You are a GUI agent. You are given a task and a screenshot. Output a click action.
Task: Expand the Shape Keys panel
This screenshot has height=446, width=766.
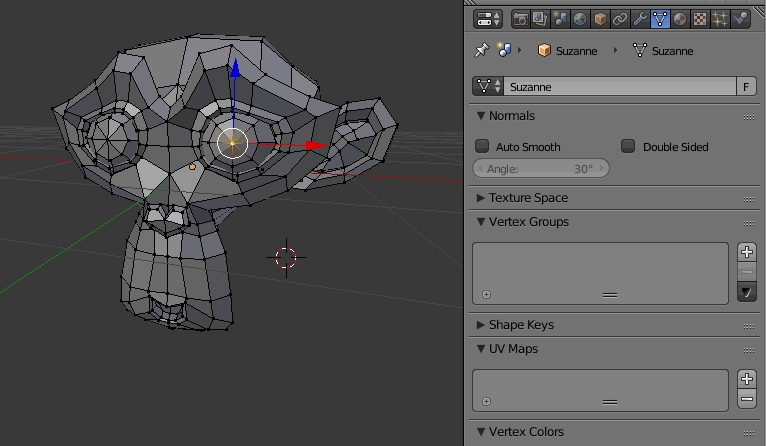[481, 325]
